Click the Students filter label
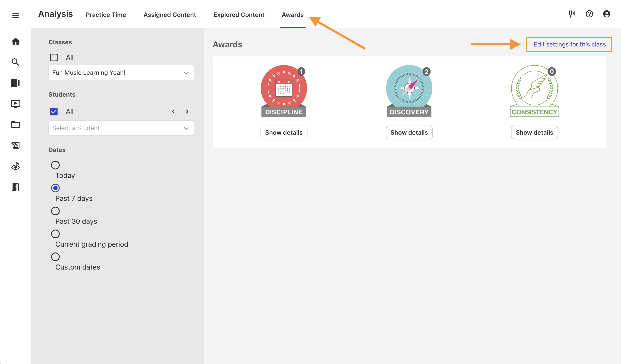This screenshot has width=621, height=364. coord(62,94)
